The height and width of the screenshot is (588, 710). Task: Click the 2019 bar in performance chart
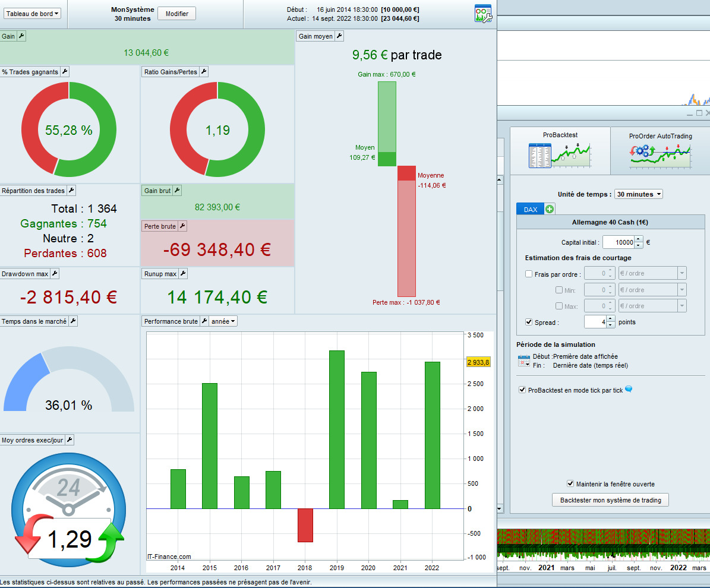tap(336, 429)
